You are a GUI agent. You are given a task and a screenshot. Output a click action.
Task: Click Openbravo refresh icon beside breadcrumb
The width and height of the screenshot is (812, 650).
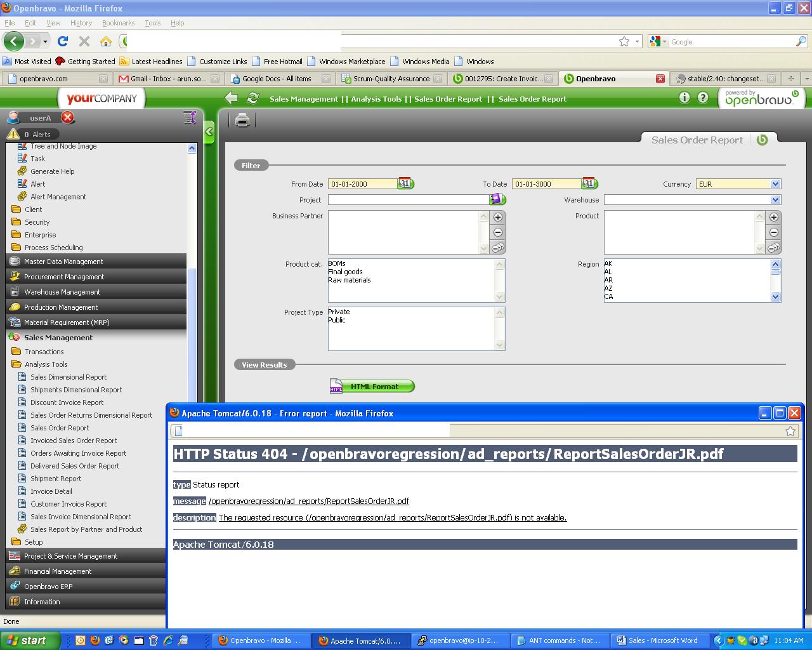[x=252, y=98]
